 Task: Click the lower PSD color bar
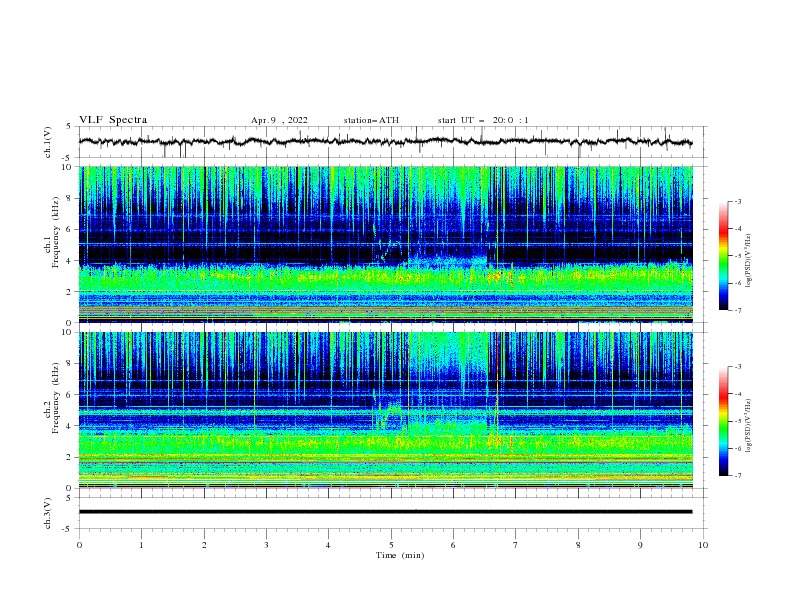[x=724, y=421]
